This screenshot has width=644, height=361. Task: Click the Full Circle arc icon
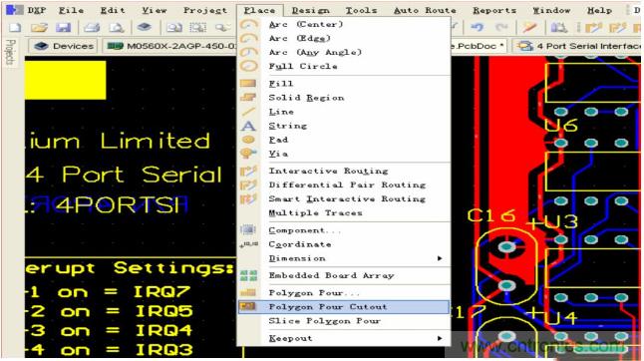click(x=248, y=66)
